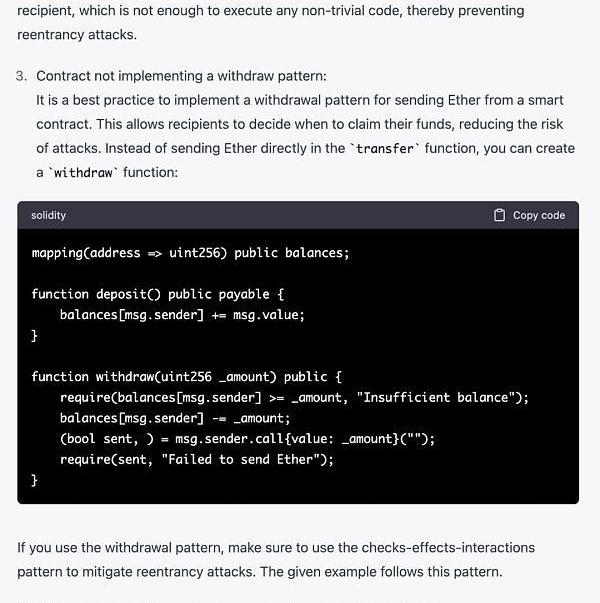
Task: Click the list number 3 marker
Action: click(22, 76)
